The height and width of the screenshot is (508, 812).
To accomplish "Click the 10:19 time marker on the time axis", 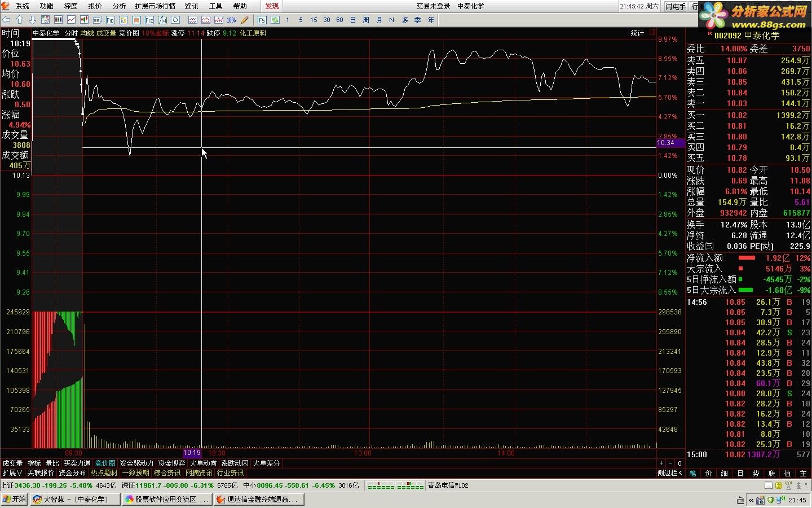I will tap(192, 453).
